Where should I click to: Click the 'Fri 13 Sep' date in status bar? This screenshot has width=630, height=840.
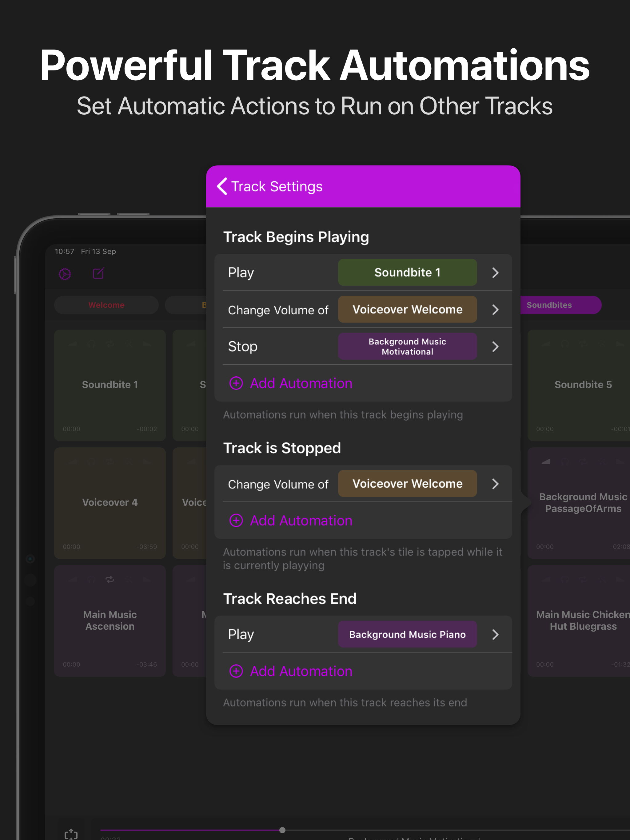[x=98, y=252]
